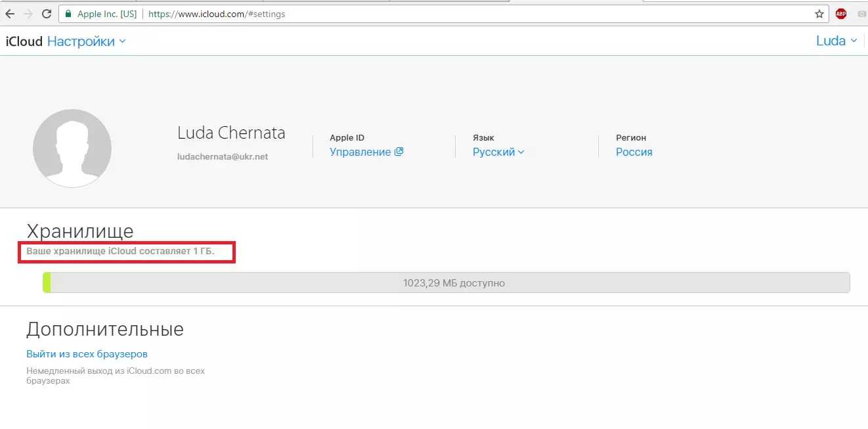Click the browser forward arrow
868x429 pixels.
pos(28,14)
